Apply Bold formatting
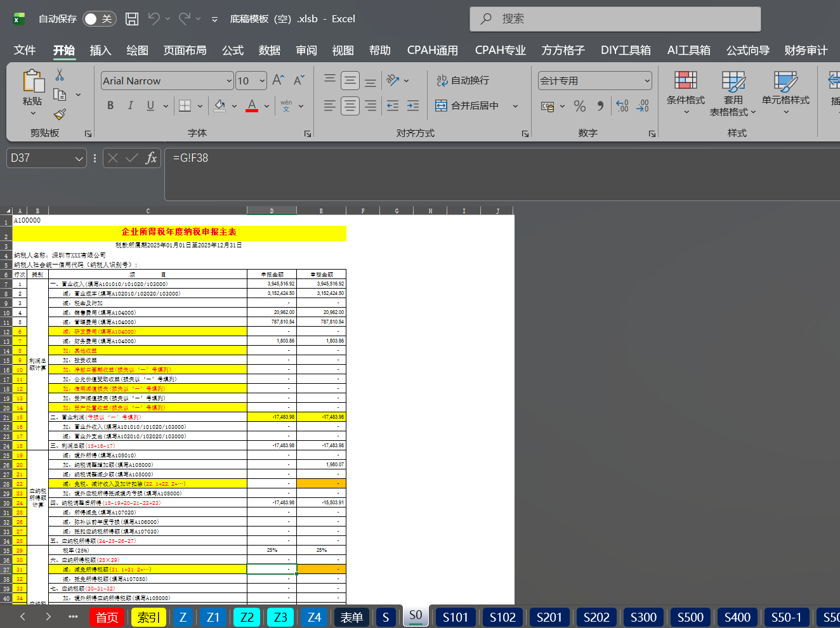840x628 pixels. click(x=110, y=105)
